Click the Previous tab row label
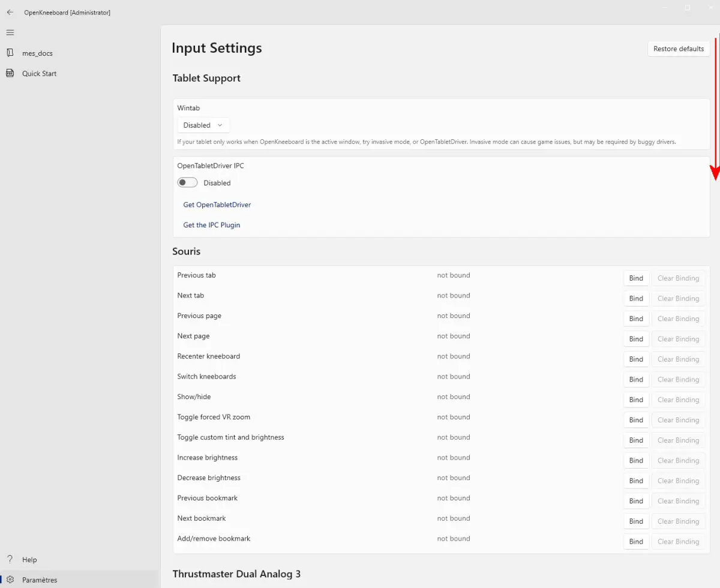The height and width of the screenshot is (588, 720). [196, 275]
